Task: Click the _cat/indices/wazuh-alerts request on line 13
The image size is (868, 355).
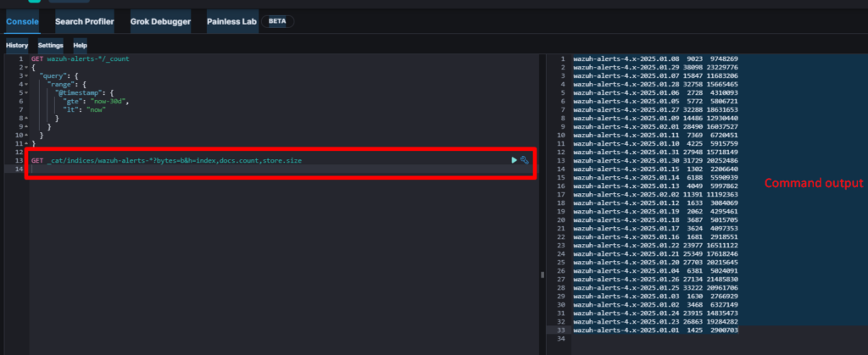Action: (167, 160)
